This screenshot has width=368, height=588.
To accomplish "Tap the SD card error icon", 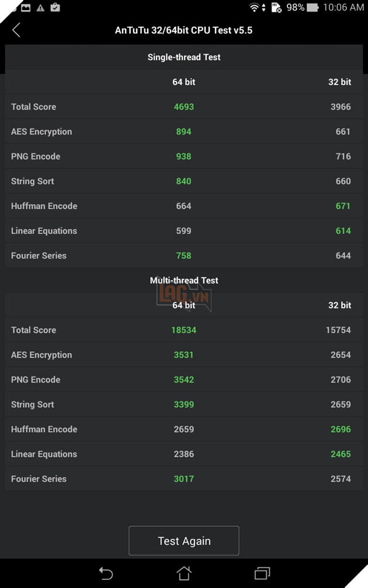I will pos(277,8).
